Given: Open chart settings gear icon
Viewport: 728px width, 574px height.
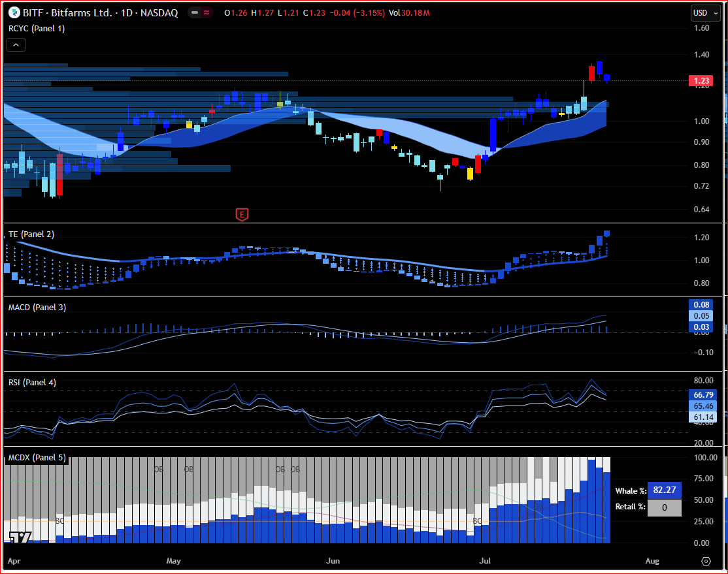Looking at the screenshot, I should tap(706, 561).
